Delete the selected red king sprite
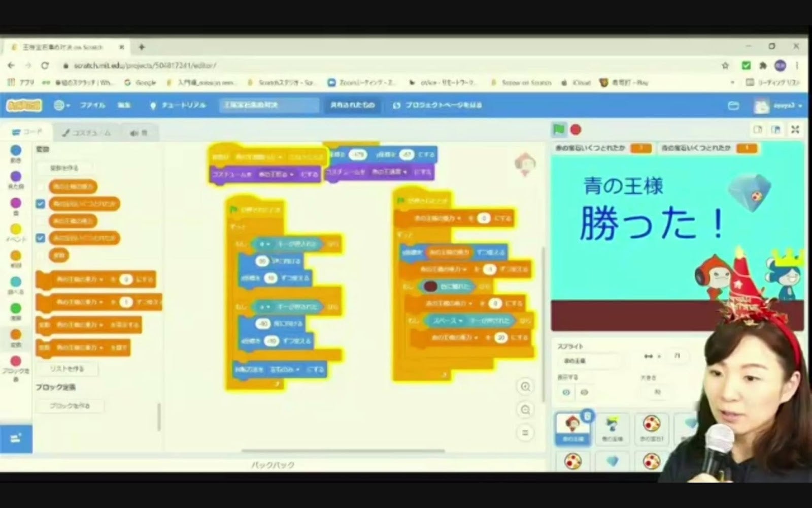Viewport: 812px width, 508px height. 587,416
